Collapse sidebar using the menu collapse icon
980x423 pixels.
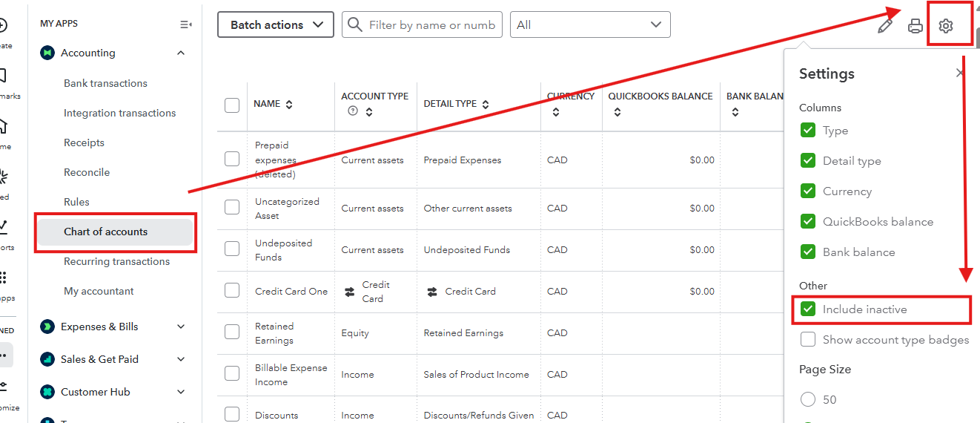tap(186, 24)
